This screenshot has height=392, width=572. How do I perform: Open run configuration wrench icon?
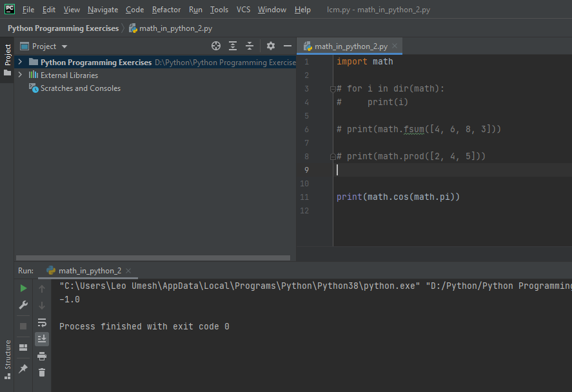(23, 305)
